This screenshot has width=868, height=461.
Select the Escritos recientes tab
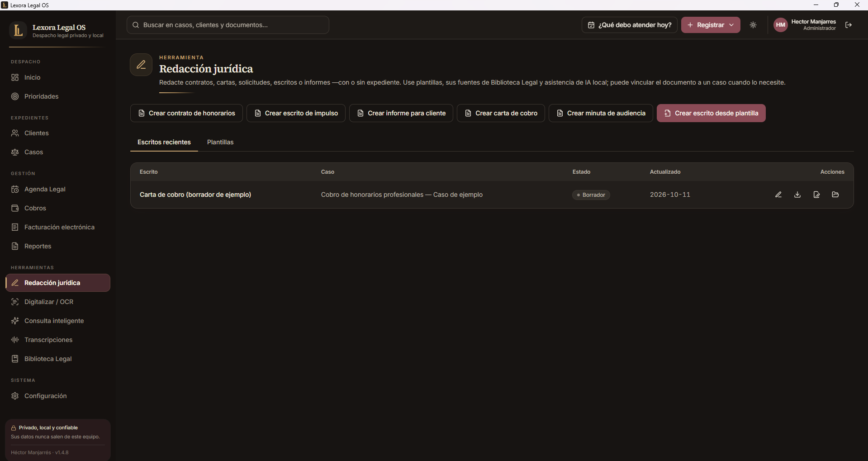pyautogui.click(x=164, y=142)
